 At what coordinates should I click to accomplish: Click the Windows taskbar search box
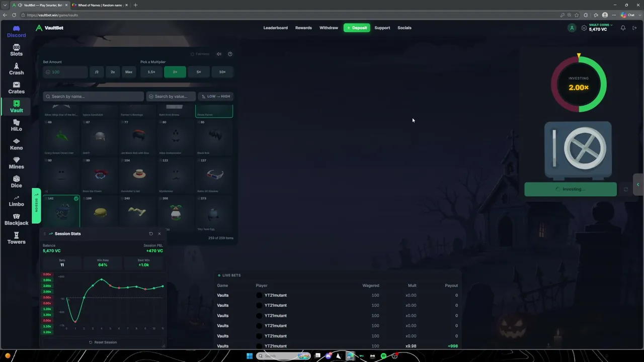[x=284, y=356]
